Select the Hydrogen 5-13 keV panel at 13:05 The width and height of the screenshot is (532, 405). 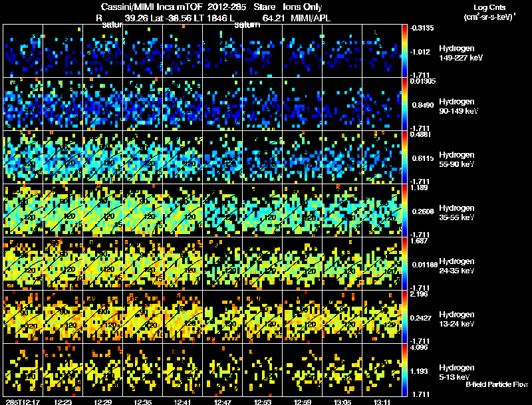click(x=342, y=370)
